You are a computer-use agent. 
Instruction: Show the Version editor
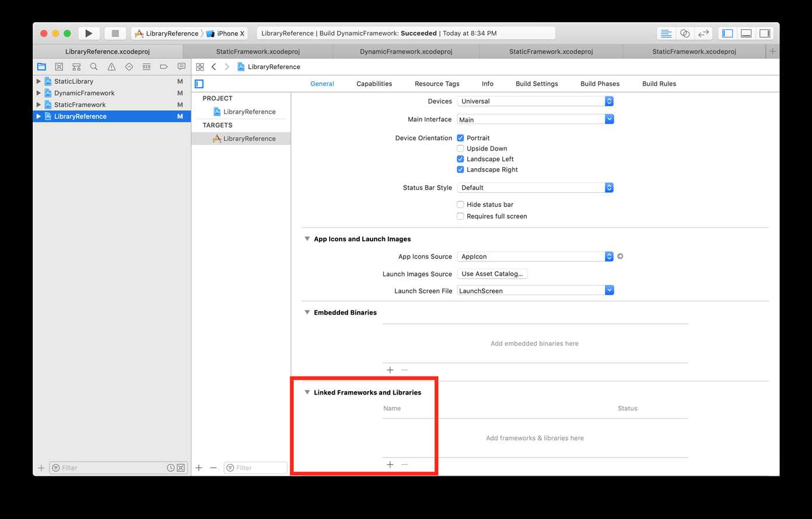pyautogui.click(x=703, y=33)
